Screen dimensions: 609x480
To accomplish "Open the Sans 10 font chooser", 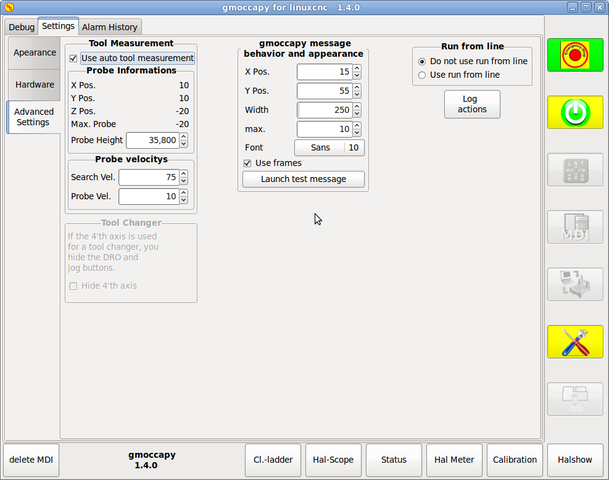I will [329, 148].
